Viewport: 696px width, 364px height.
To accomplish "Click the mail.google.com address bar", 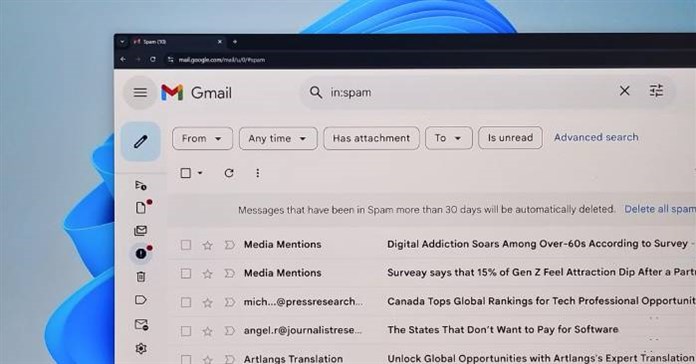I will [x=222, y=59].
